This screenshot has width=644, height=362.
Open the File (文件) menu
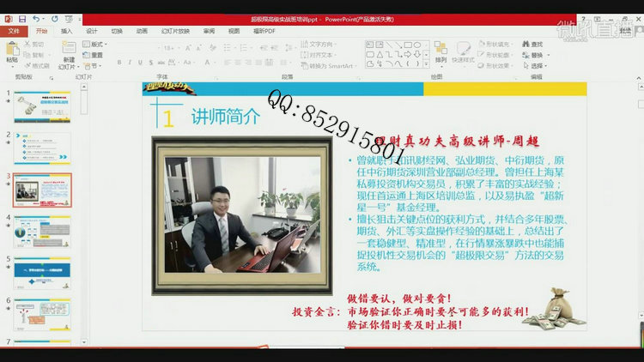coord(13,31)
